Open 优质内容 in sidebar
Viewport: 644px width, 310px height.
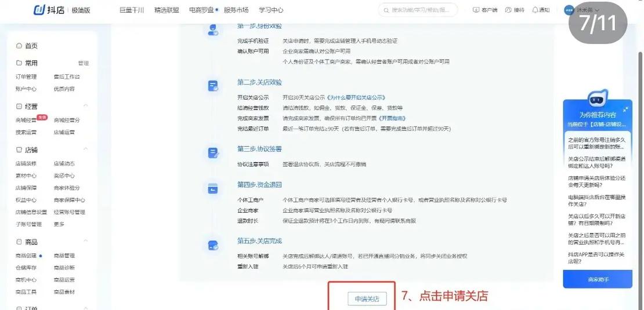64,89
